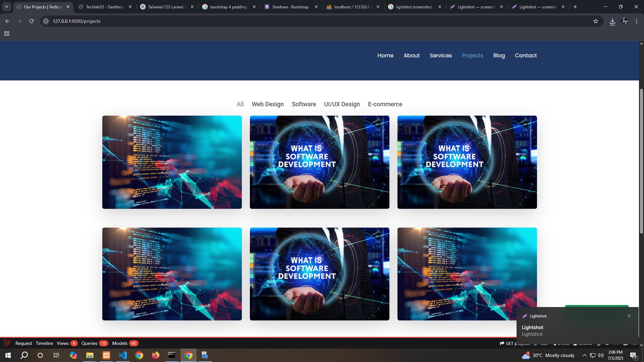The image size is (644, 362).
Task: Expand the tab search dropdown arrow
Action: pyautogui.click(x=7, y=7)
